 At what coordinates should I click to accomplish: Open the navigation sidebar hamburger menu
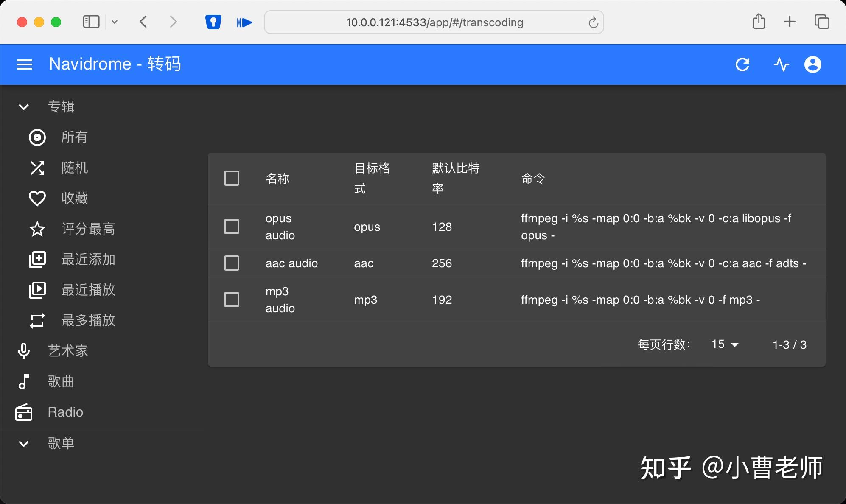point(24,64)
